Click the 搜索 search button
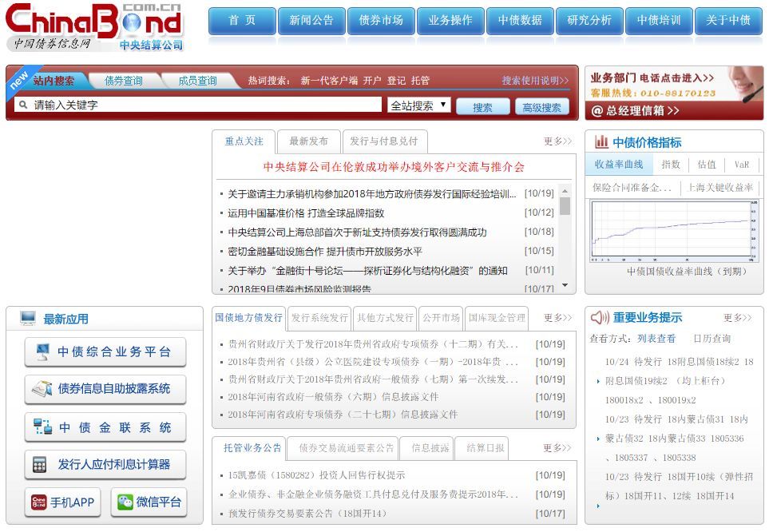 pos(482,105)
